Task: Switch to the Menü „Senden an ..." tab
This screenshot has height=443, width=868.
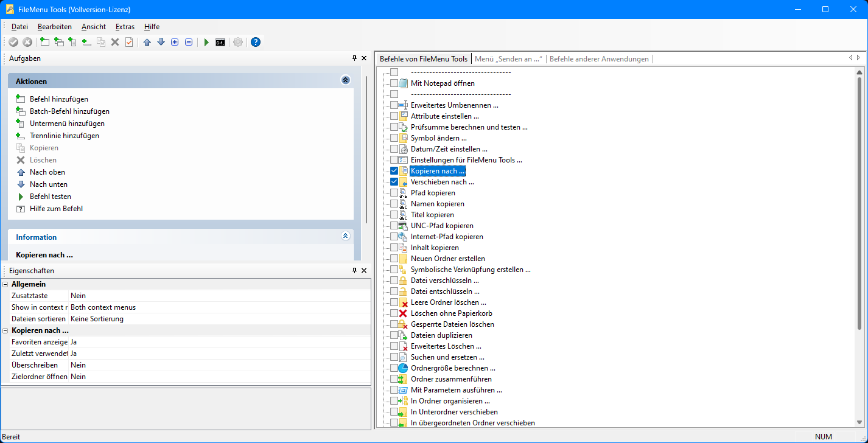Action: [508, 59]
